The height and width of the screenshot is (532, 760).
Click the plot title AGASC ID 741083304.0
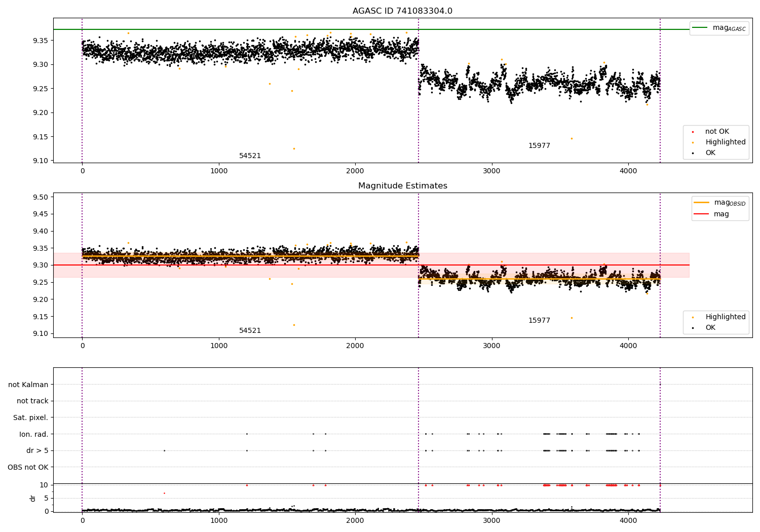pos(402,11)
